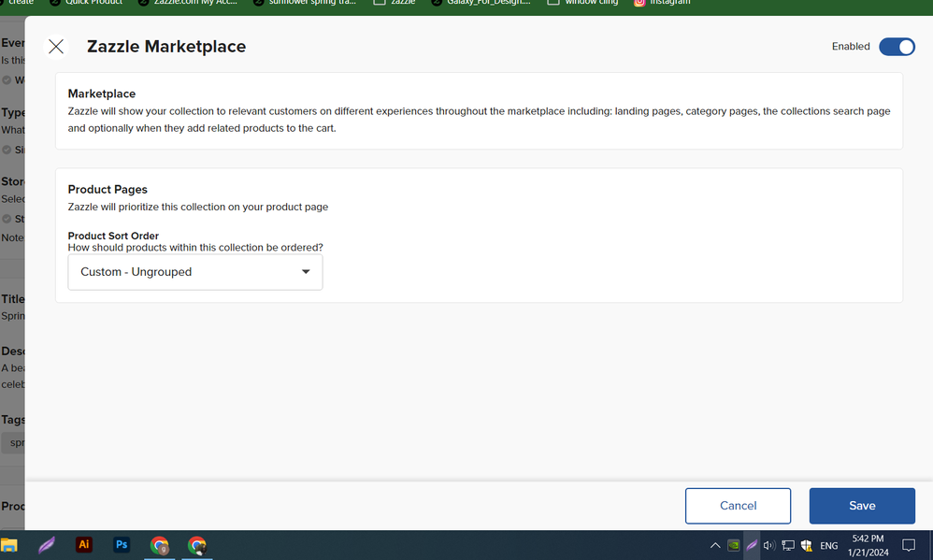Open the Product Sort Order dropdown
933x560 pixels.
coord(195,272)
